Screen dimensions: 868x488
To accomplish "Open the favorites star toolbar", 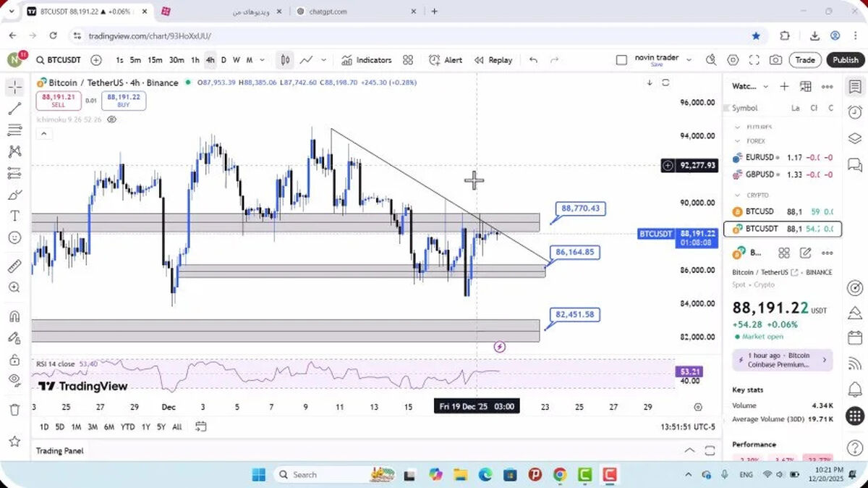I will 14,441.
